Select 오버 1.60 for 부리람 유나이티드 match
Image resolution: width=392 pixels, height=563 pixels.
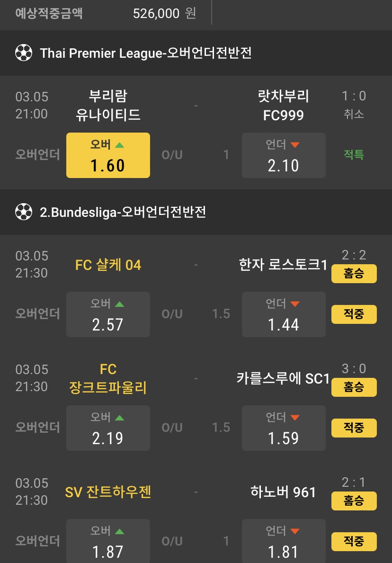(x=108, y=155)
